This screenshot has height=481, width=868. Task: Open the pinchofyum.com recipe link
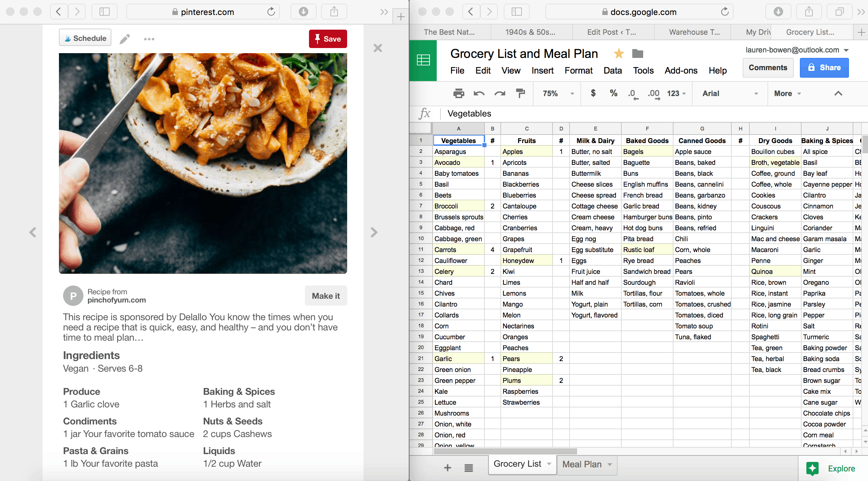(117, 300)
